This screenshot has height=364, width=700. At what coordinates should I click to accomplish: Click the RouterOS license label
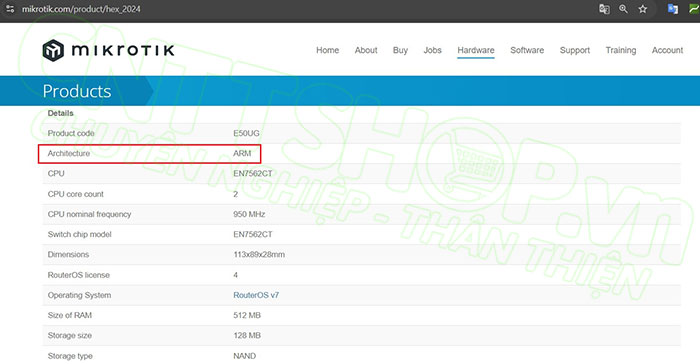point(79,275)
